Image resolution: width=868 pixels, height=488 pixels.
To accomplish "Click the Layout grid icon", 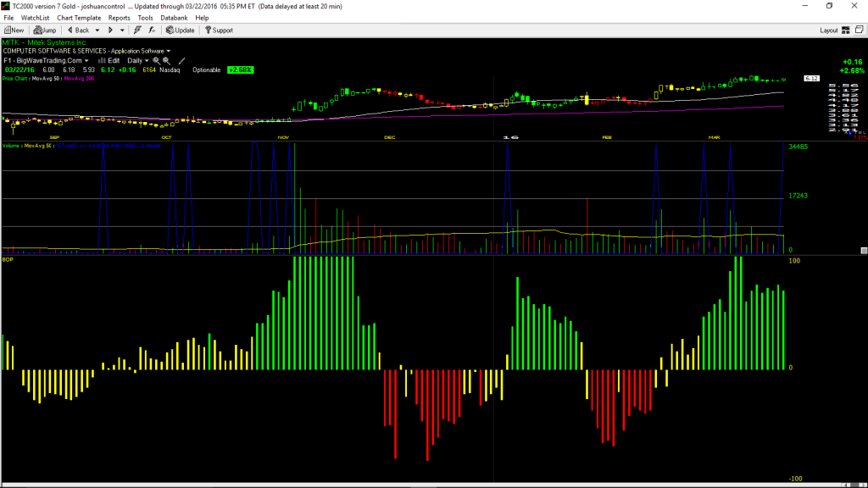I will pos(846,30).
